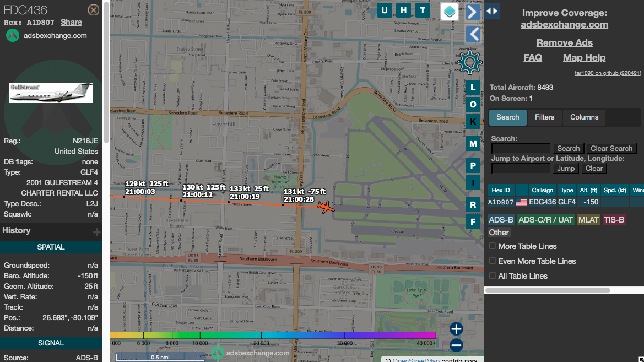This screenshot has height=362, width=644.
Task: Click the left arrow map button
Action: click(473, 34)
